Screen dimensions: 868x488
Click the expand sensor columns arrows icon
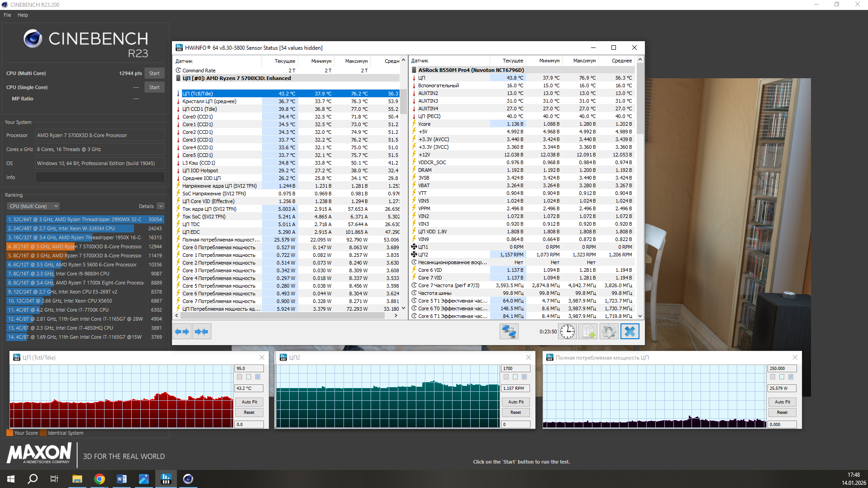click(182, 332)
